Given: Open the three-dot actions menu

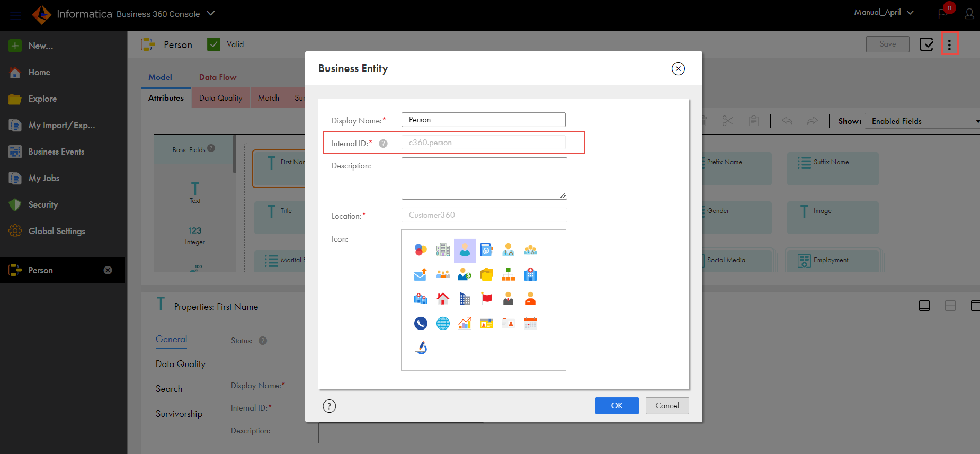Looking at the screenshot, I should pos(949,44).
